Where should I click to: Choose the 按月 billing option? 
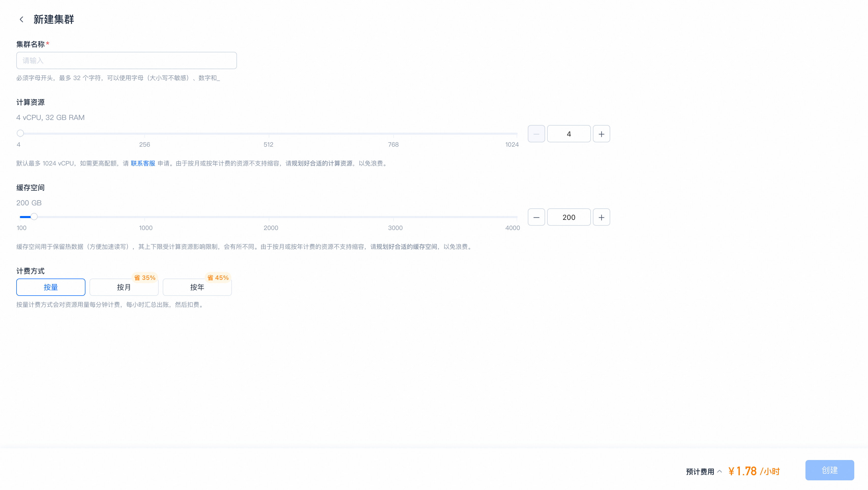click(x=124, y=287)
